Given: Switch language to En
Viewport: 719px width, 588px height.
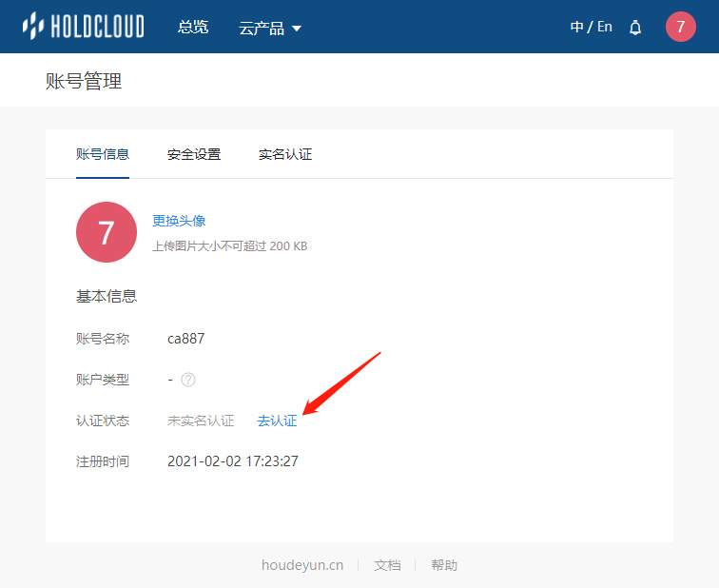Looking at the screenshot, I should (x=605, y=28).
